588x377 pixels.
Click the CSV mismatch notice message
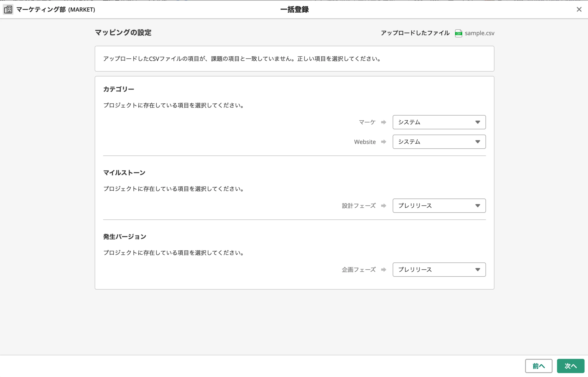(x=242, y=59)
